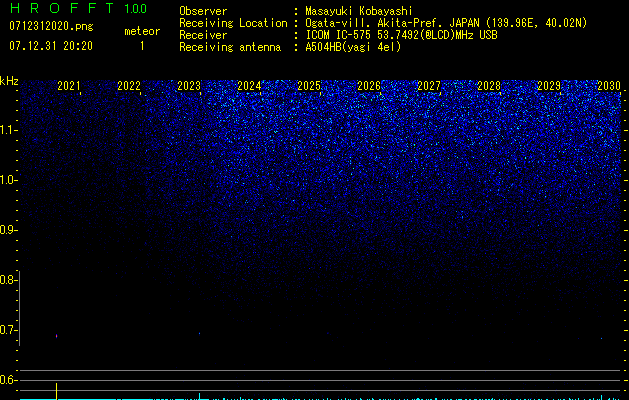
Task: Click the meteor count label
Action: [142, 31]
